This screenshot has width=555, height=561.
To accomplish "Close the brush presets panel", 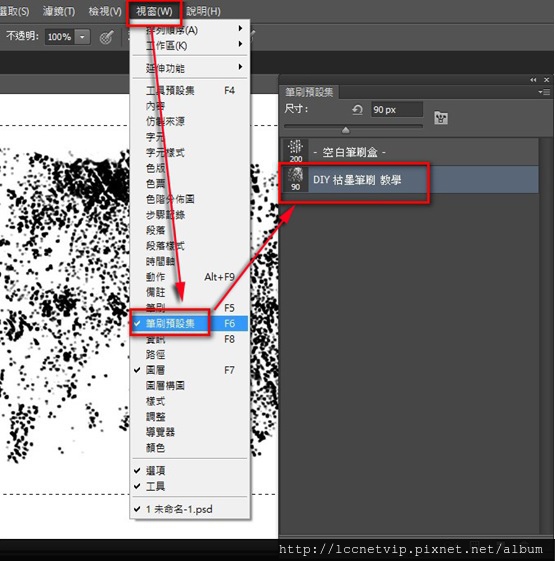I will click(546, 80).
